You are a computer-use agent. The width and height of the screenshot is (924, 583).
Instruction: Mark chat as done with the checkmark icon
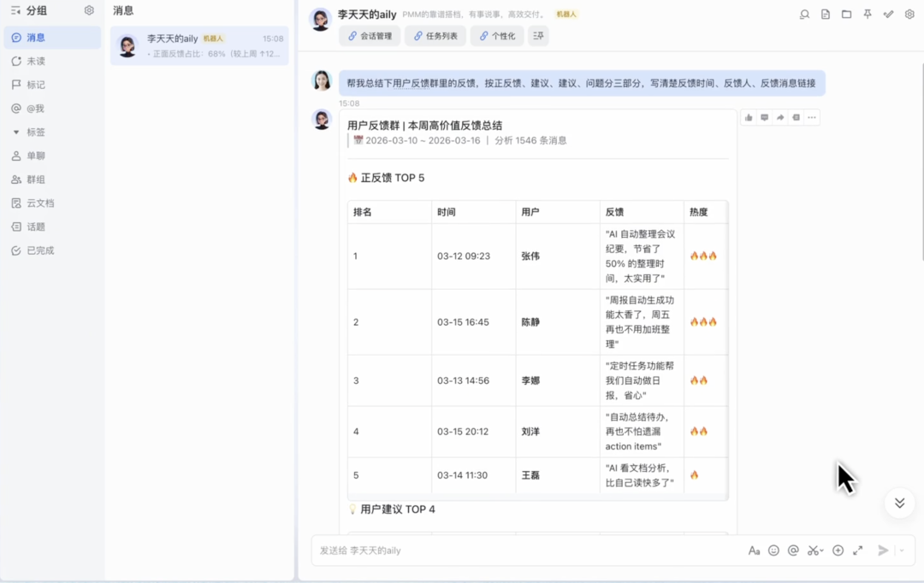tap(889, 15)
